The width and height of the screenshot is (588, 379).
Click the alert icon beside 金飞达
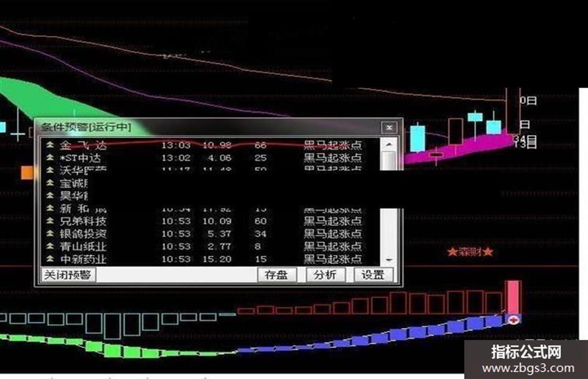pos(50,144)
